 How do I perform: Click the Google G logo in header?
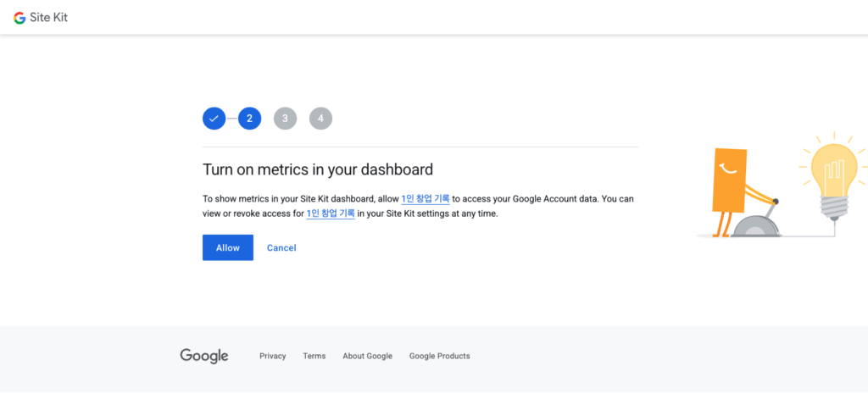[x=19, y=18]
